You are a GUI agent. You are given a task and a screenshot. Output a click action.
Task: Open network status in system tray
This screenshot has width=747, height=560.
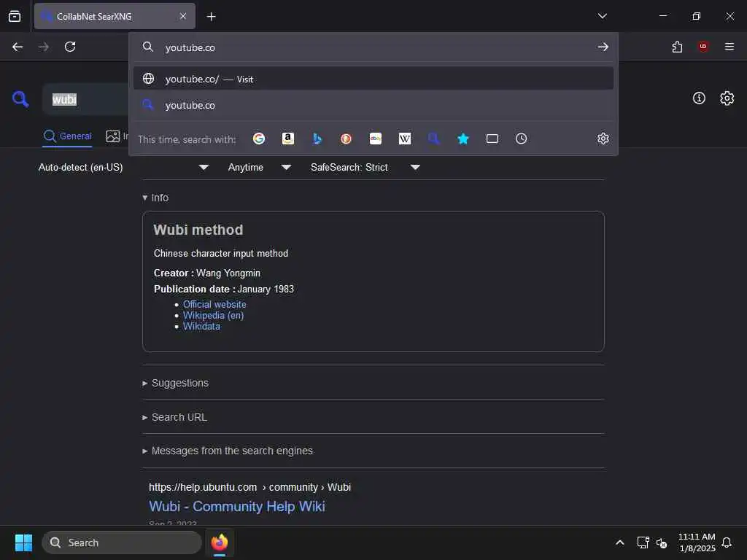pos(643,542)
